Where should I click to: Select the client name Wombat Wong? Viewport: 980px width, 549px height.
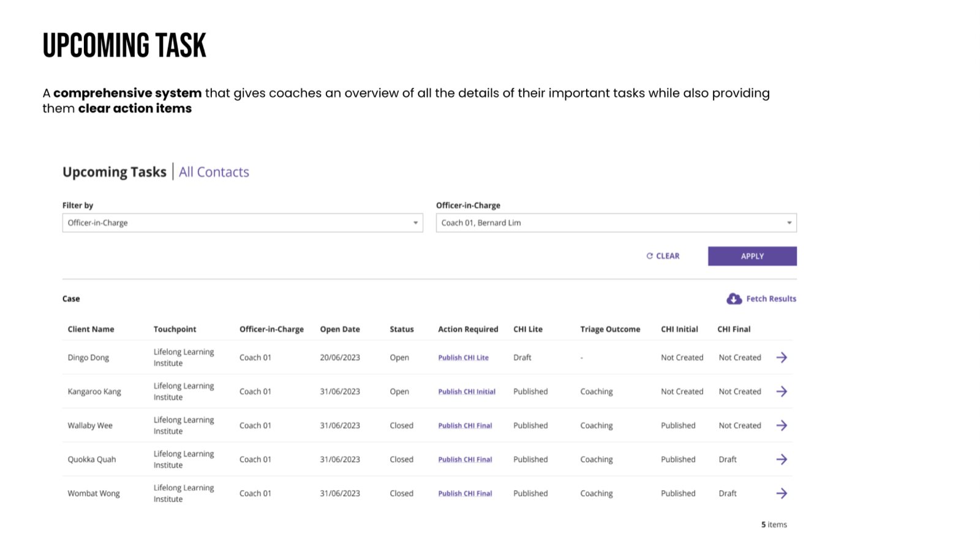pos(94,494)
